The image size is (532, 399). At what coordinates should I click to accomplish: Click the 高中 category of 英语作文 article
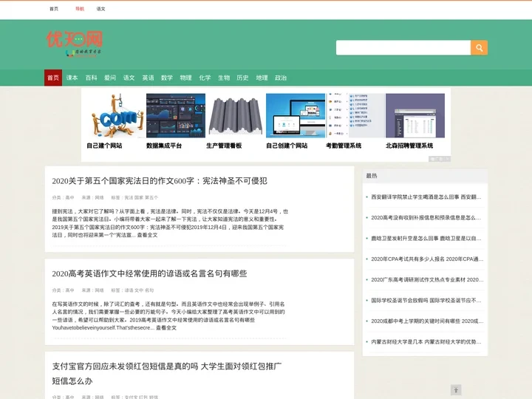69,290
